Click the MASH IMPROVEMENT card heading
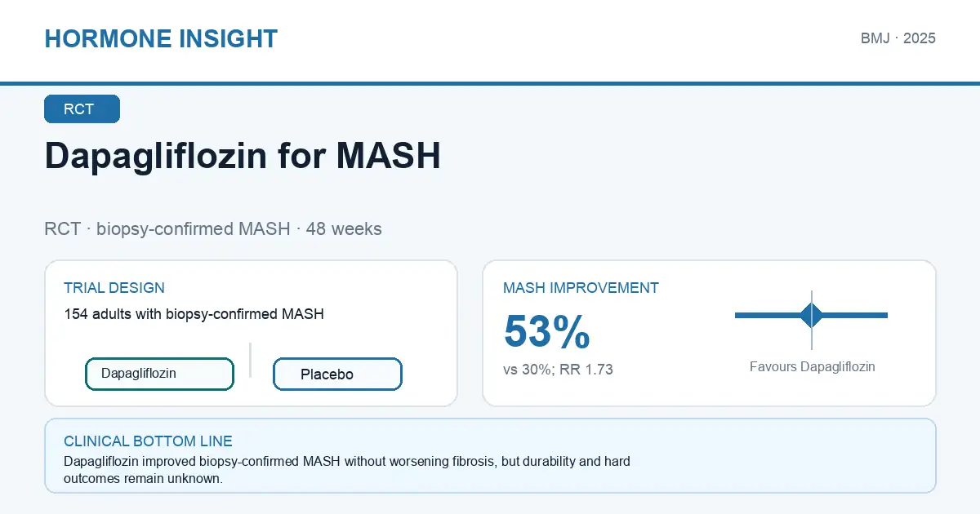Screen dimensions: 980x514 point(581,288)
